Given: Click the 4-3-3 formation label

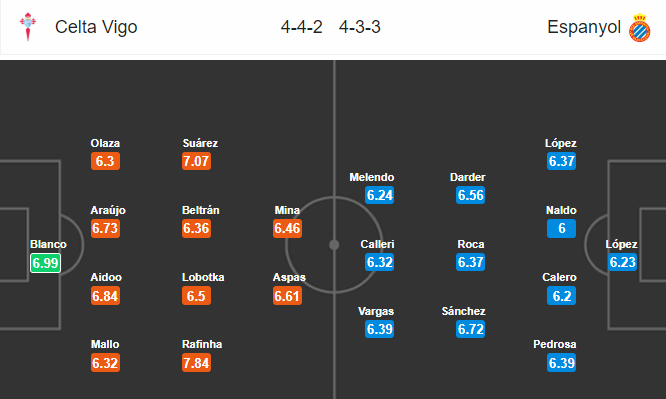Looking at the screenshot, I should [360, 27].
